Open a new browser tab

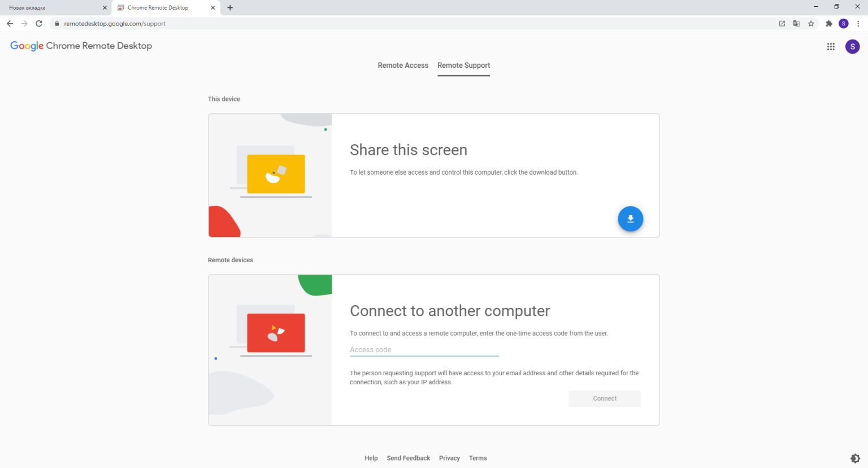click(230, 8)
